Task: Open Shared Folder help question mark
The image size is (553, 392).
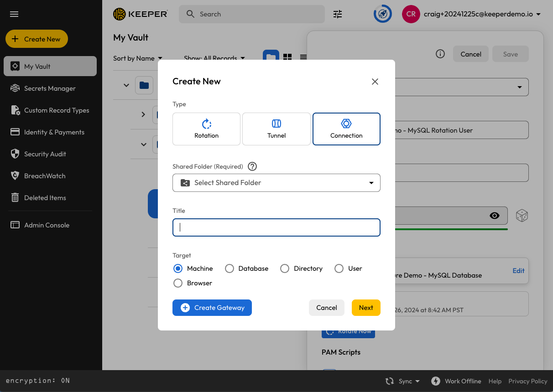Action: coord(252,166)
